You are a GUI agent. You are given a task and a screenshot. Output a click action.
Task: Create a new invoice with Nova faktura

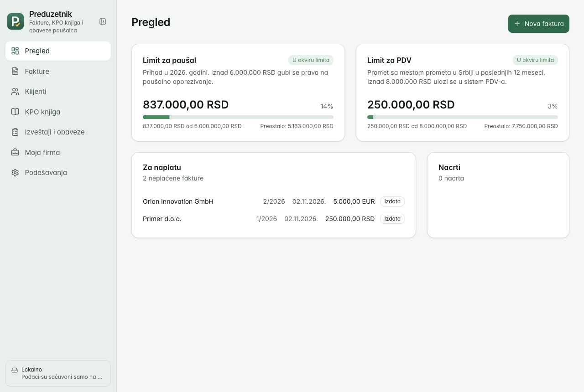pos(538,24)
